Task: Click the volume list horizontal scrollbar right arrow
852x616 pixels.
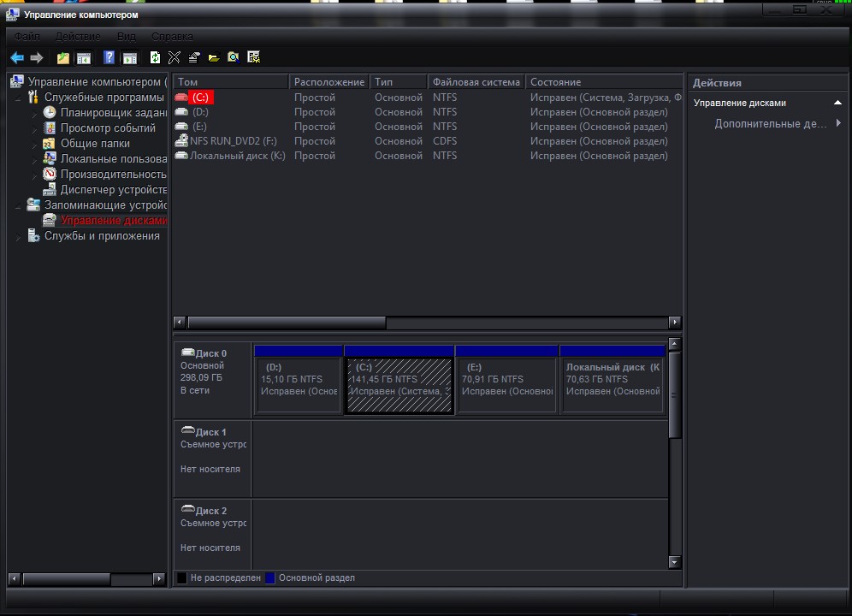Action: [675, 323]
